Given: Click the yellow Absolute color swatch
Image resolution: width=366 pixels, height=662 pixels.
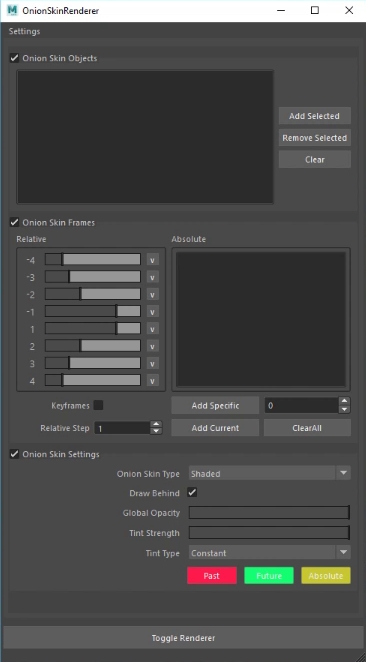Looking at the screenshot, I should (326, 575).
